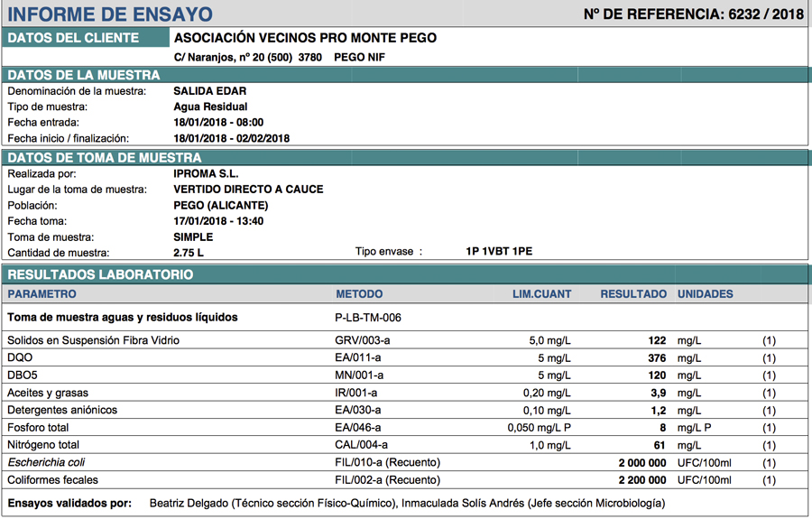812x519 pixels.
Task: Select the DQO result value 376
Action: tap(657, 358)
